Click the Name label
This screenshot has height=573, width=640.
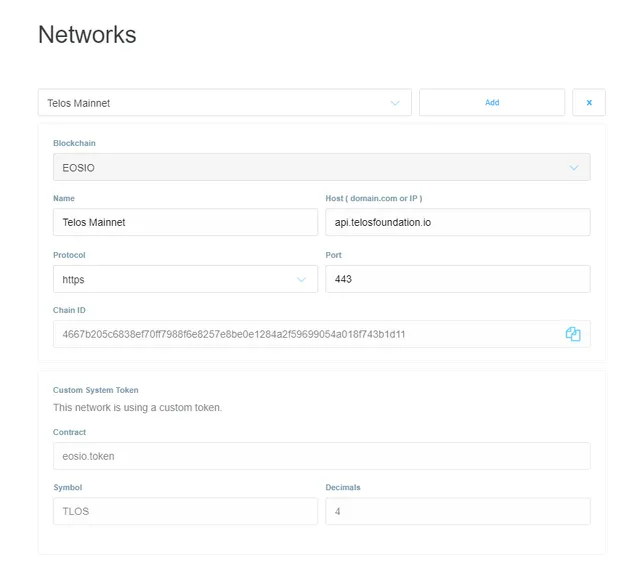pos(64,198)
